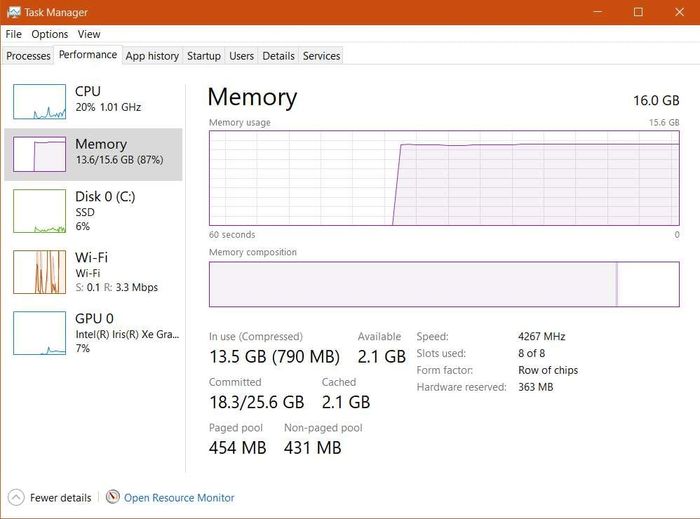Switch to the App history tab
Viewport: 700px width, 519px height.
point(152,56)
